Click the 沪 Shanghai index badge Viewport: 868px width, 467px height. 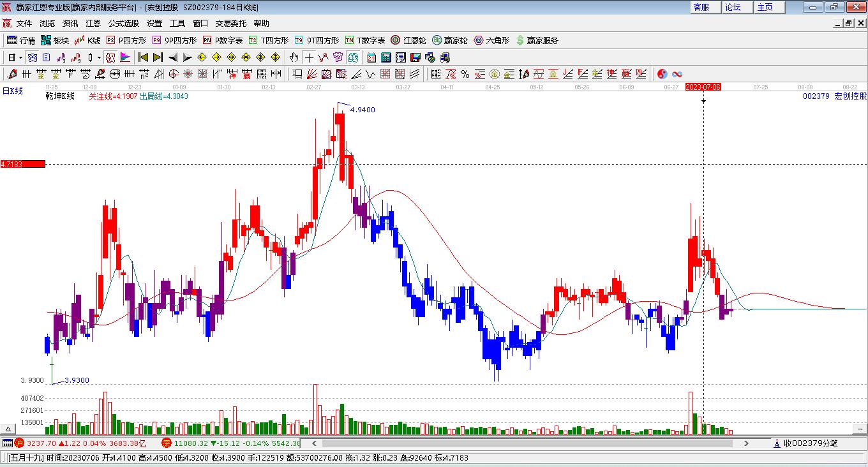click(20, 443)
